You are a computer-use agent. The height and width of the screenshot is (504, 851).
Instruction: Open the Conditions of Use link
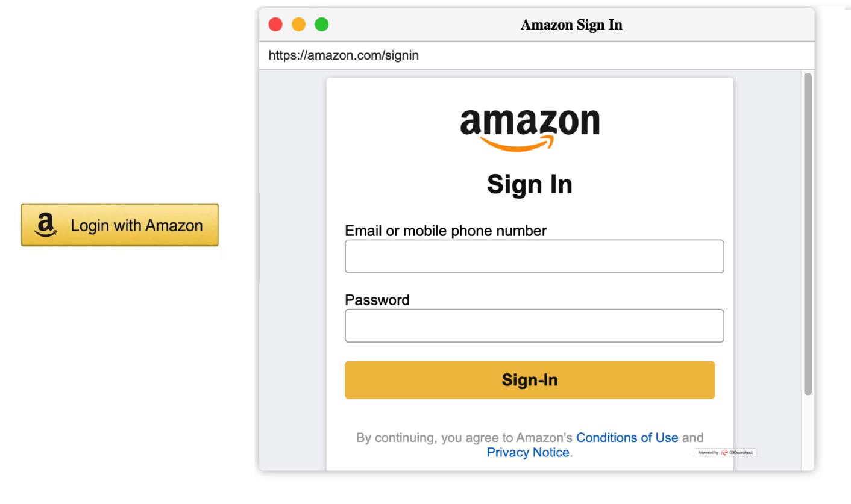(627, 438)
